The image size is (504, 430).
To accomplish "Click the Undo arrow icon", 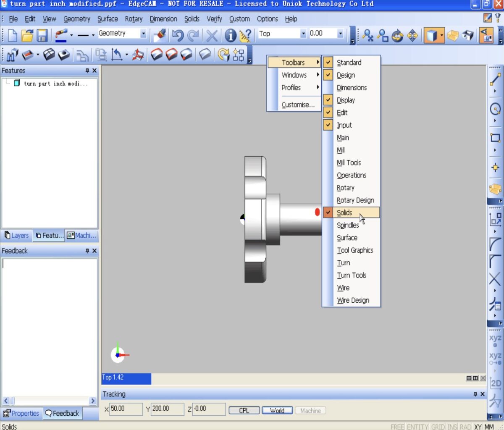I will tap(178, 36).
